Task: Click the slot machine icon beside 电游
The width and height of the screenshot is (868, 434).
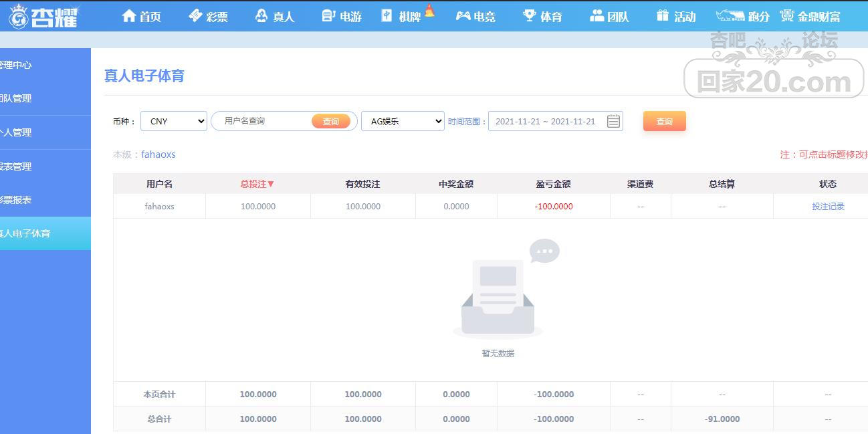Action: 328,15
